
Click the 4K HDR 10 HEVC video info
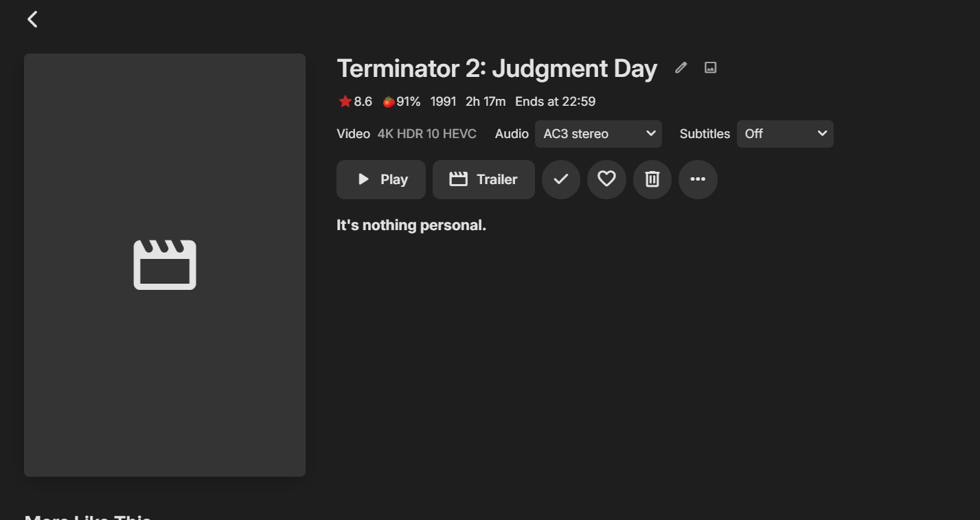[426, 134]
